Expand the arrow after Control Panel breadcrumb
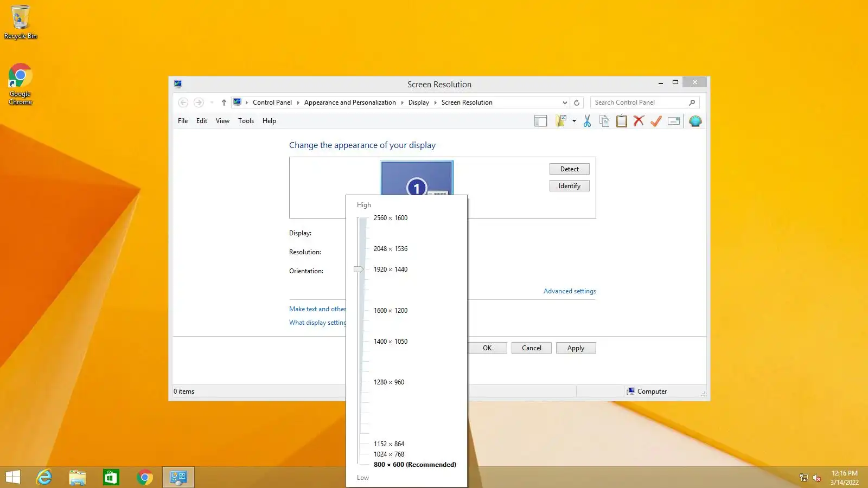This screenshot has width=868, height=488. pos(298,102)
